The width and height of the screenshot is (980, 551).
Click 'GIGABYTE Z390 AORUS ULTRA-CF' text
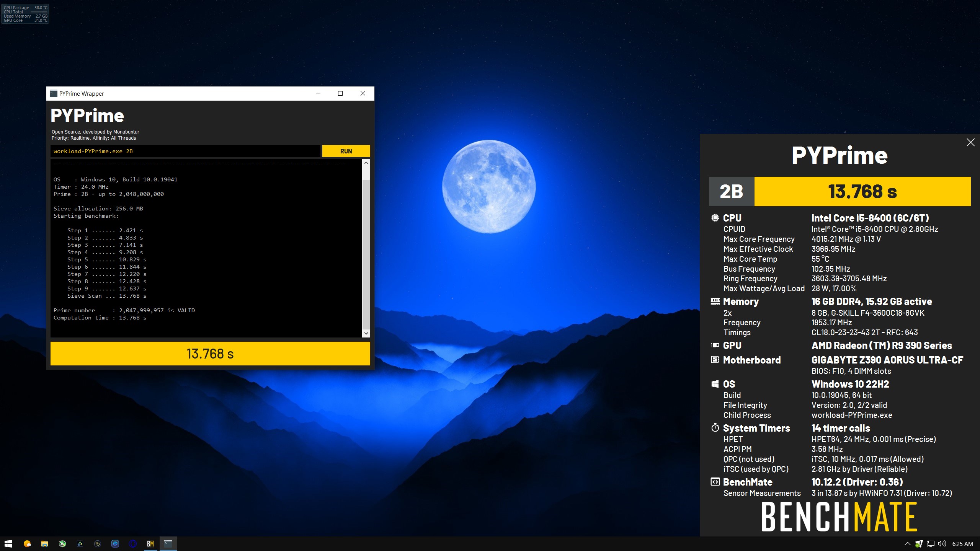click(x=887, y=360)
